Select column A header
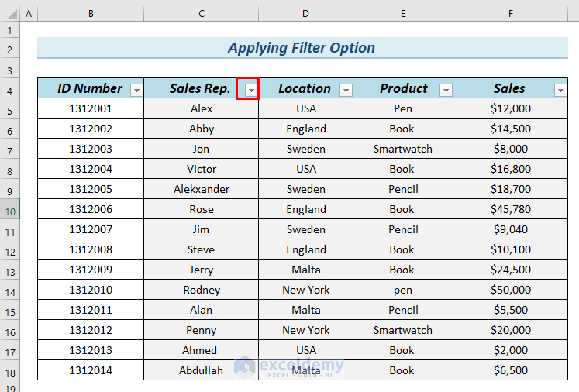Screen dimensions: 579x392 point(29,15)
